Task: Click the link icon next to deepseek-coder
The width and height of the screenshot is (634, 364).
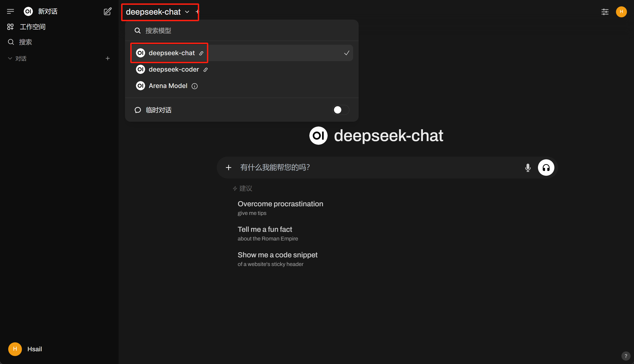Action: click(x=205, y=70)
